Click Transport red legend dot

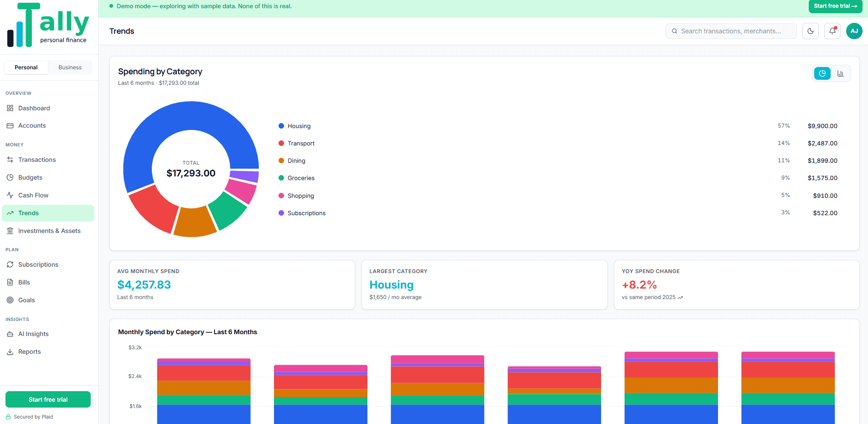point(281,143)
